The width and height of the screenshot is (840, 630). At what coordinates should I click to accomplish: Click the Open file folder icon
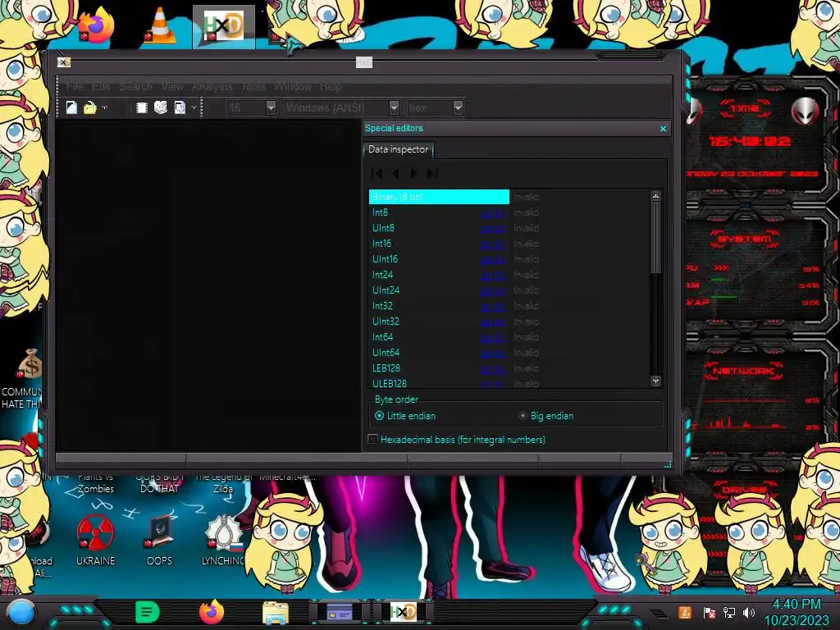[89, 107]
